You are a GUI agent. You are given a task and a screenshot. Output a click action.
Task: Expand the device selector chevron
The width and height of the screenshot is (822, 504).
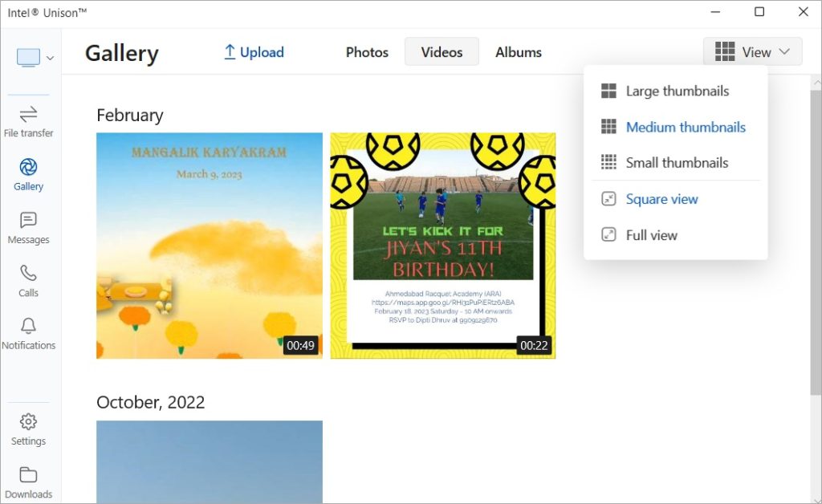coord(50,58)
